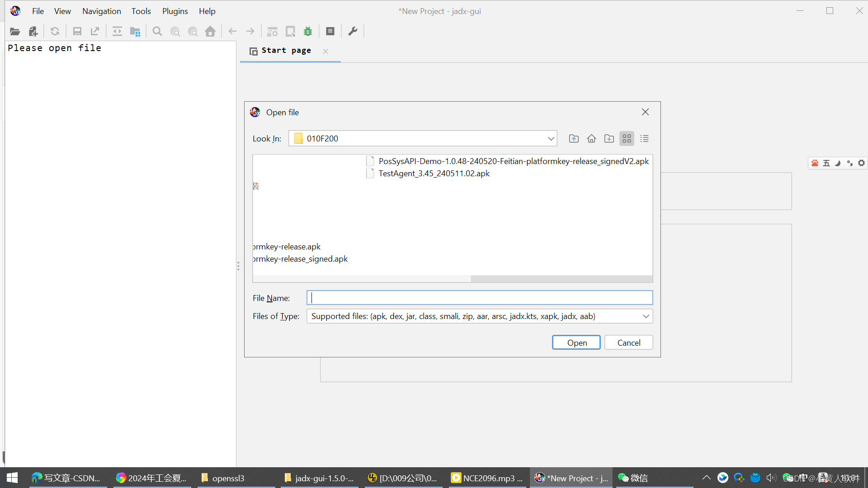Open the Files of Type dropdown

pyautogui.click(x=646, y=316)
